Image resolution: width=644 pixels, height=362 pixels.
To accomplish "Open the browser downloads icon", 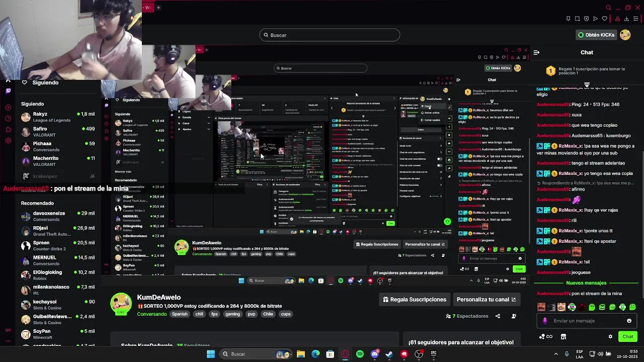I will point(626,19).
